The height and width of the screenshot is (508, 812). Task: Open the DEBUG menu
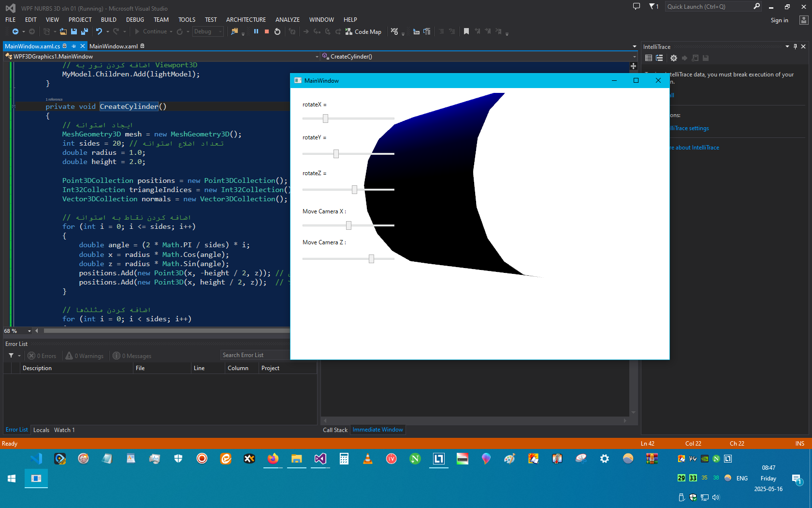tap(135, 20)
